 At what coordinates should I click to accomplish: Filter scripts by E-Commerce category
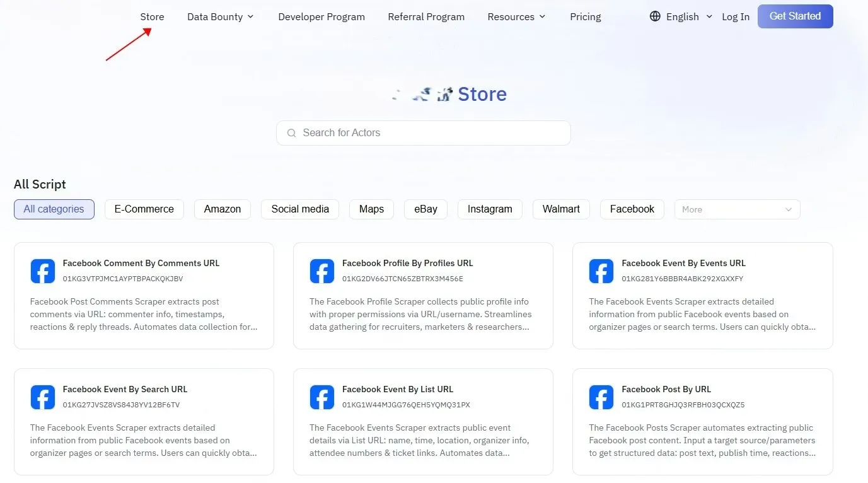click(144, 209)
